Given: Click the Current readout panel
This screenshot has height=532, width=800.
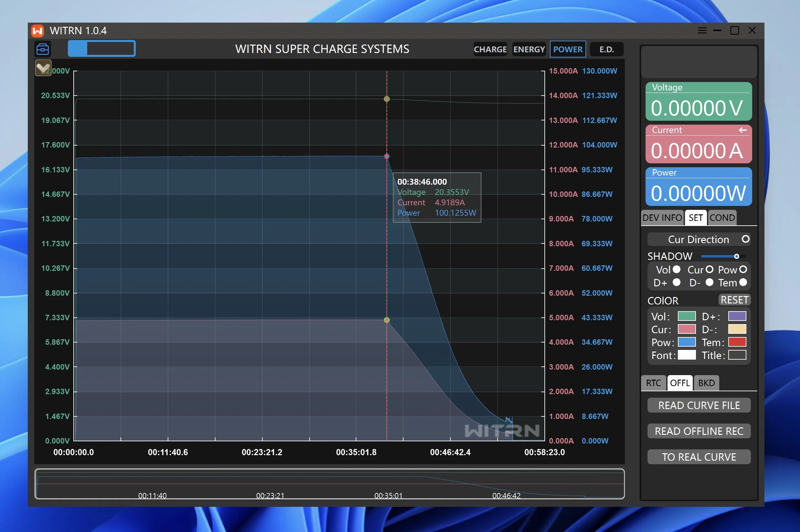Looking at the screenshot, I should click(699, 144).
